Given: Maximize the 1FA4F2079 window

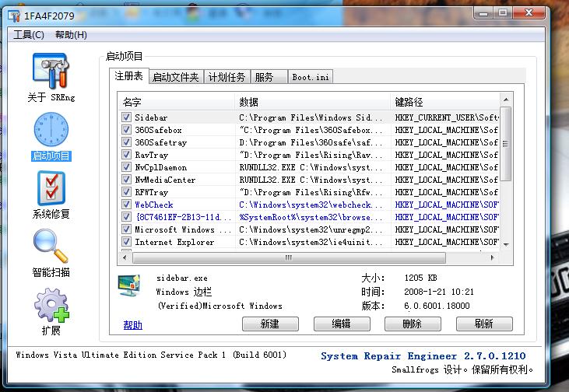Looking at the screenshot, I should pyautogui.click(x=503, y=13).
